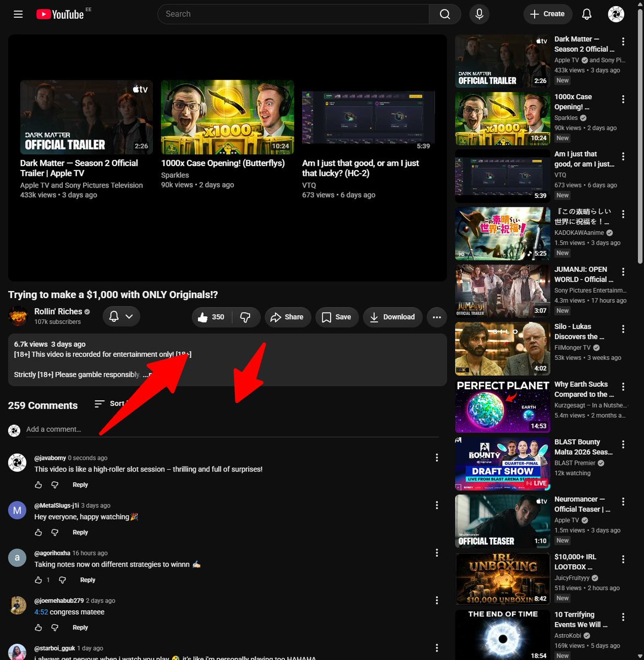Open sidebar $10,000+ IRL LOOTBOX video options

coord(623,559)
